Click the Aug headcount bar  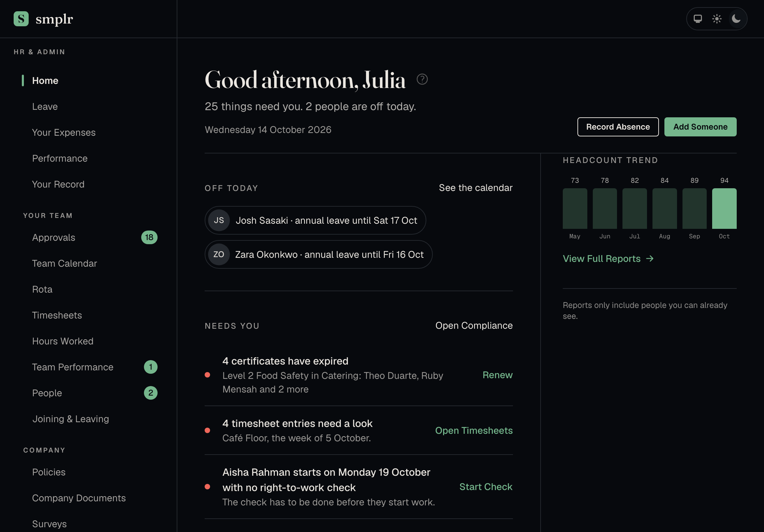665,208
